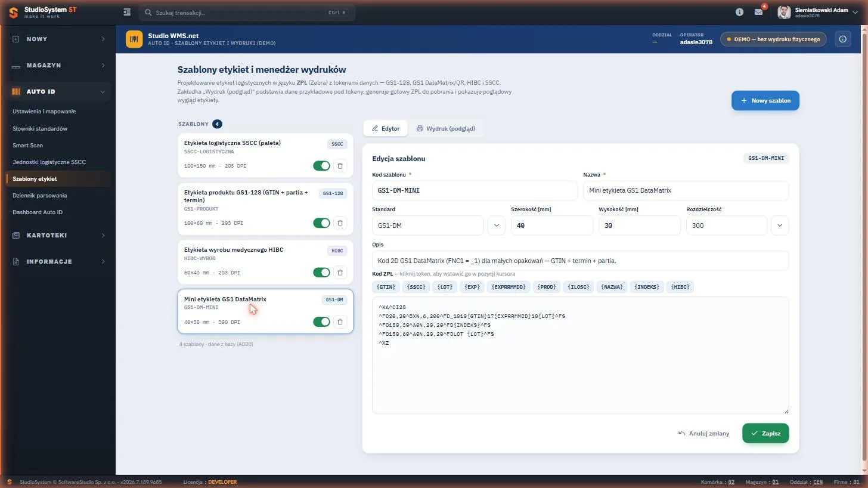
Task: Insert the {HIBC} token
Action: click(x=680, y=287)
